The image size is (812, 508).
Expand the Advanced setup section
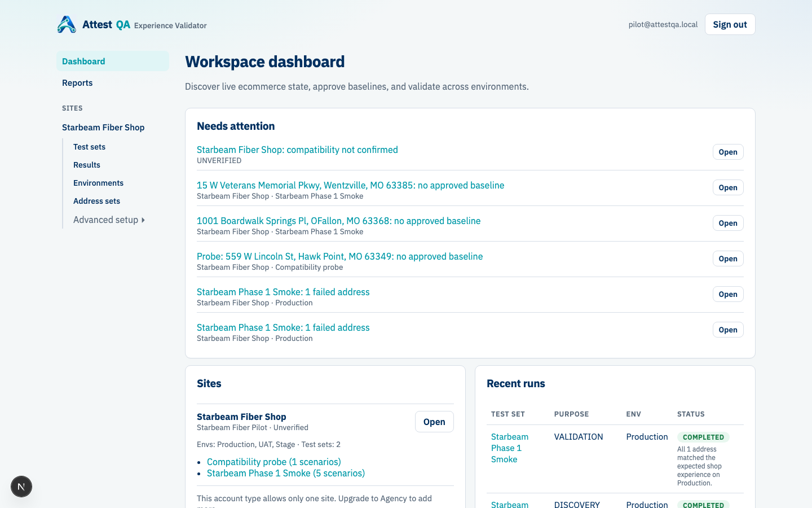point(109,220)
